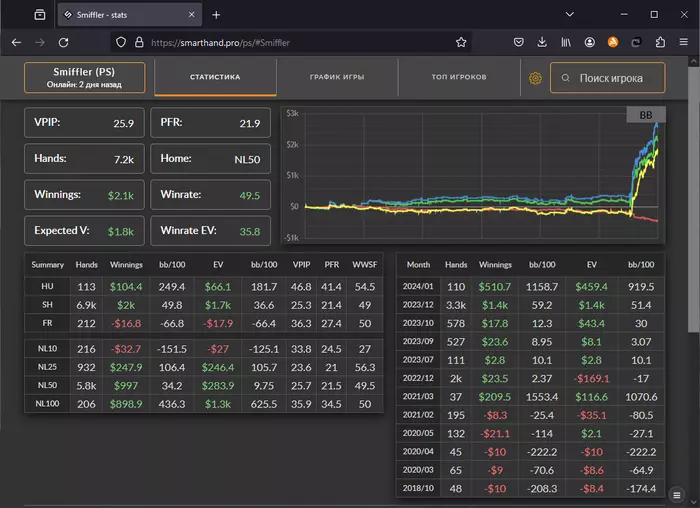The image size is (700, 508).
Task: Save page to Pocket
Action: pos(519,42)
